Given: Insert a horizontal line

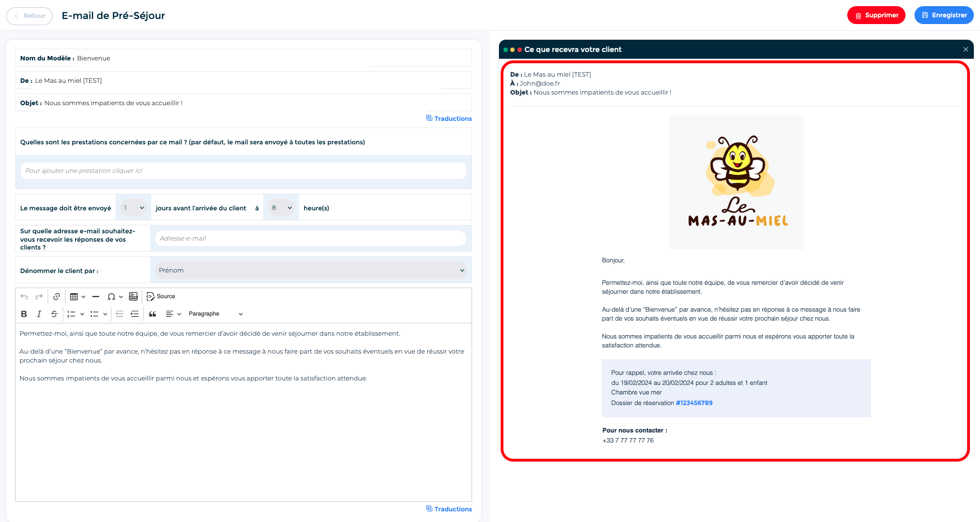Looking at the screenshot, I should [x=96, y=297].
